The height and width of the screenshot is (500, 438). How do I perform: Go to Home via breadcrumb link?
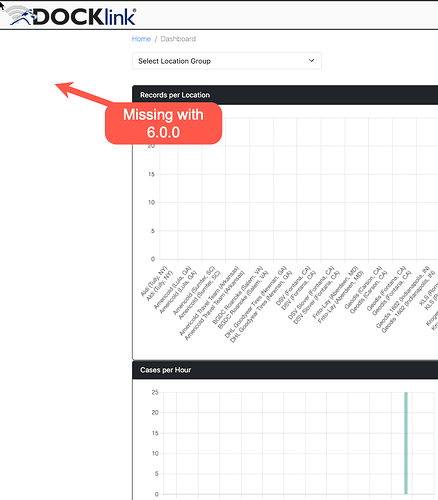click(x=141, y=39)
